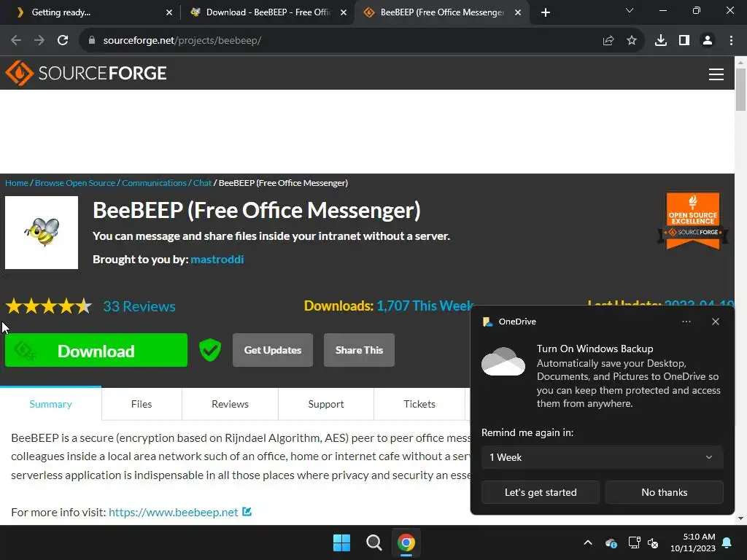Switch to Getting ready browser tab
This screenshot has width=747, height=560.
point(90,12)
